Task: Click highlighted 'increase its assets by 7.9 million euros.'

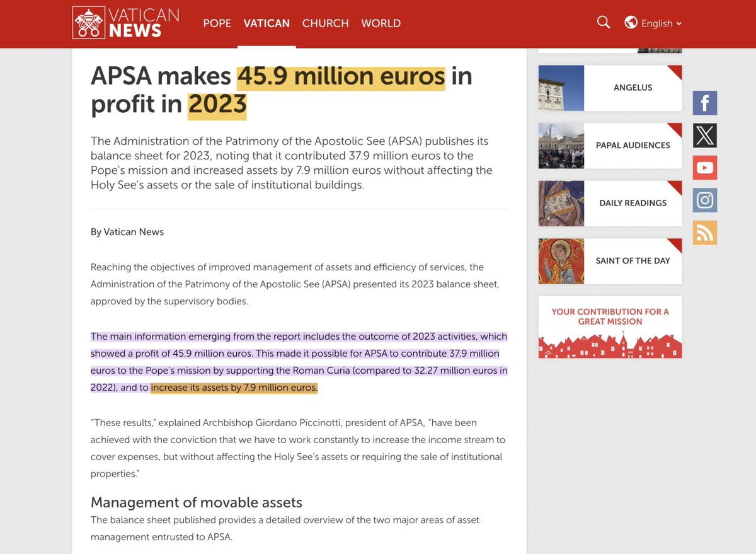Action: [234, 388]
